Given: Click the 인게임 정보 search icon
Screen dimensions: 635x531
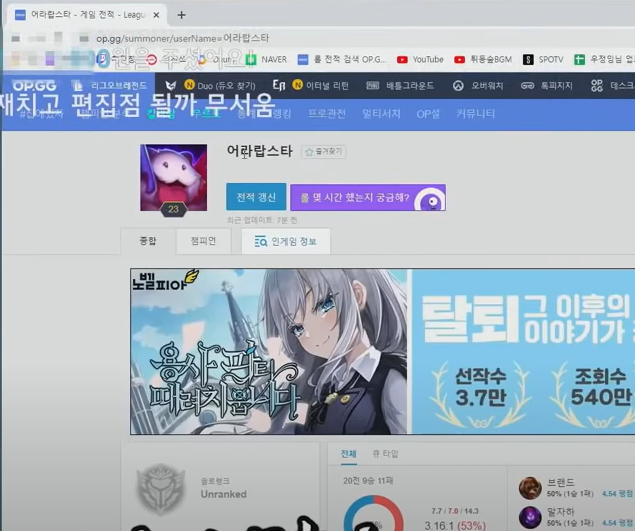Looking at the screenshot, I should tap(260, 242).
